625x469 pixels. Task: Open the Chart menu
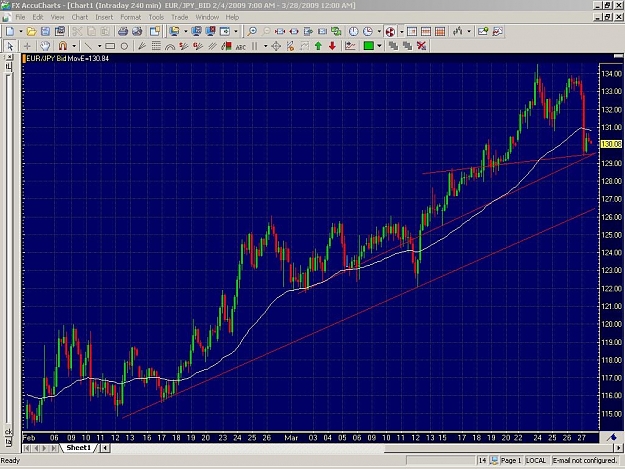click(80, 17)
